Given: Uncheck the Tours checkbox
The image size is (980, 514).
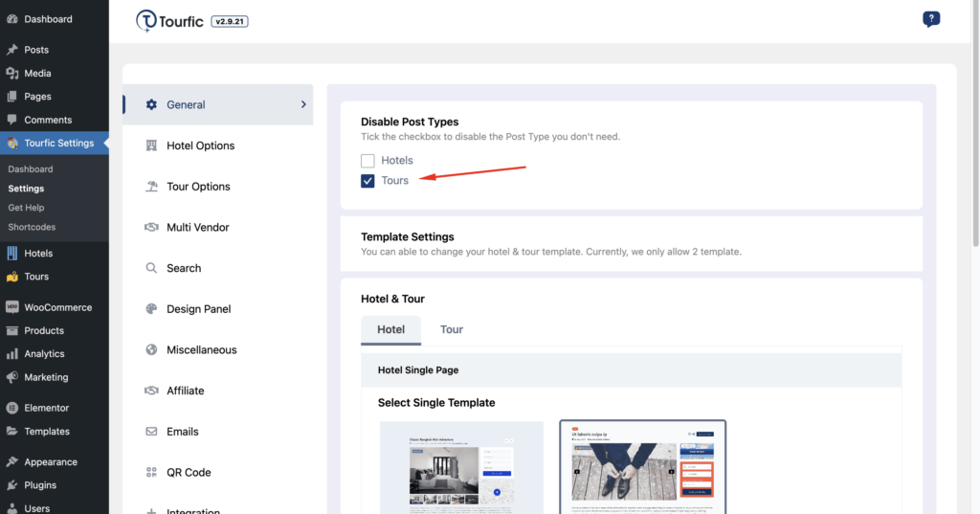Looking at the screenshot, I should [367, 181].
